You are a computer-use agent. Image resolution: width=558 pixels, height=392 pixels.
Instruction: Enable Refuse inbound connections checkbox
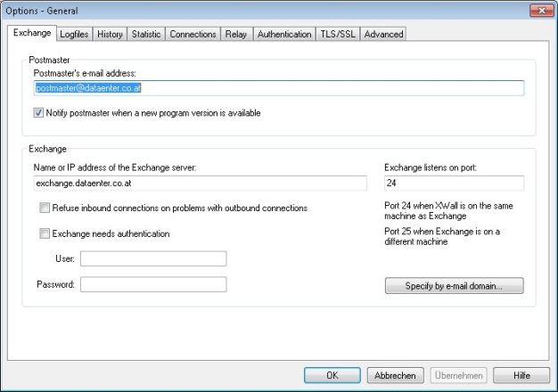click(45, 208)
